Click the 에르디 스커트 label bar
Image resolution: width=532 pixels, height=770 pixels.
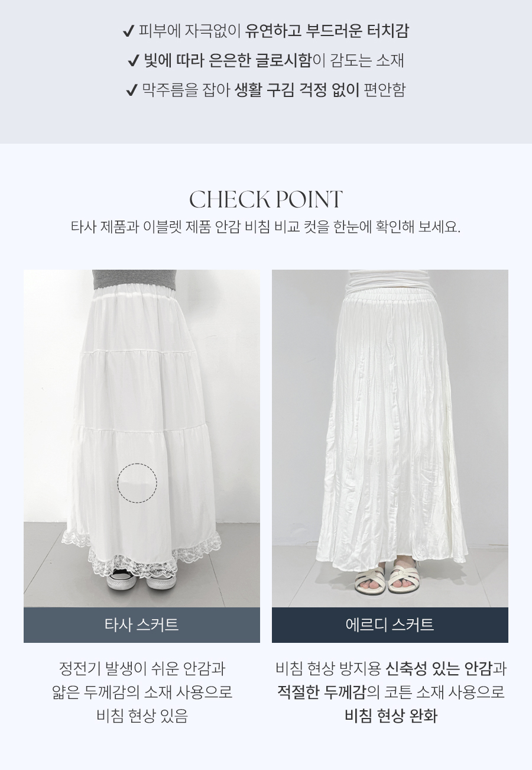tap(390, 625)
